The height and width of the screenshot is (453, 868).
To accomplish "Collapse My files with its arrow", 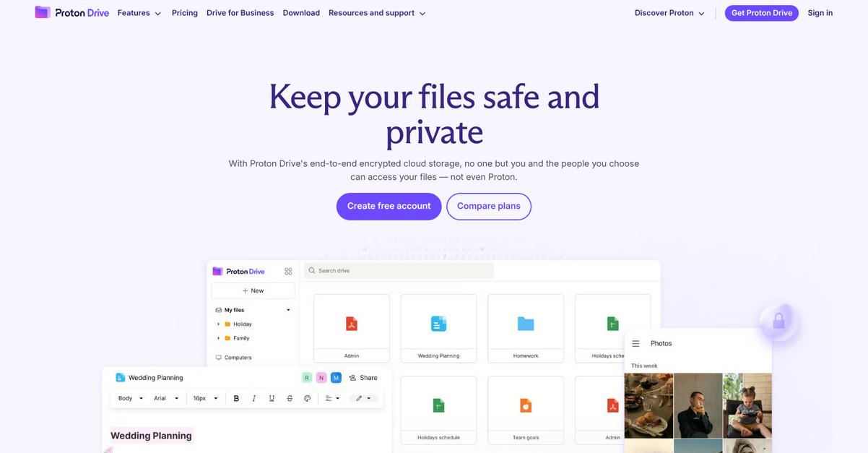I will (x=288, y=310).
